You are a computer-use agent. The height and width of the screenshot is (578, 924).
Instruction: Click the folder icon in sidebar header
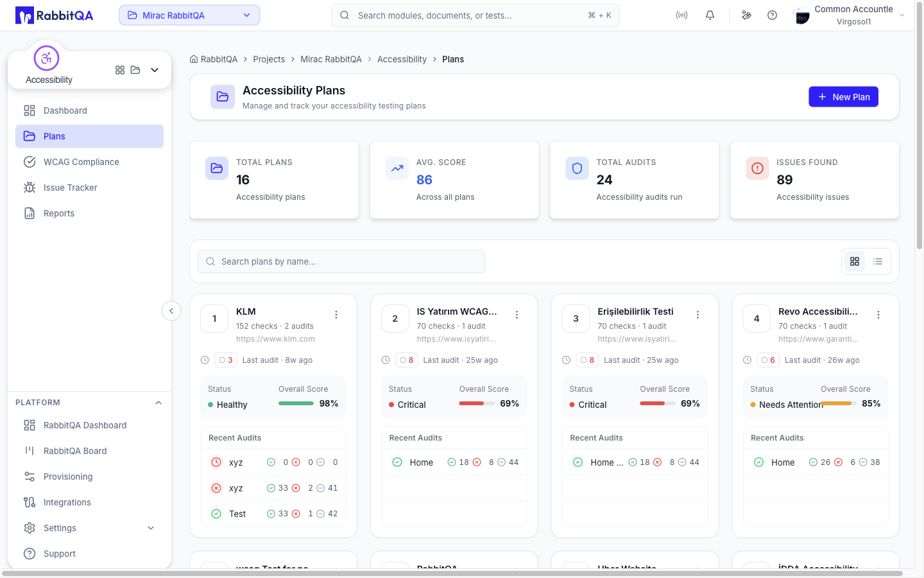pyautogui.click(x=135, y=70)
